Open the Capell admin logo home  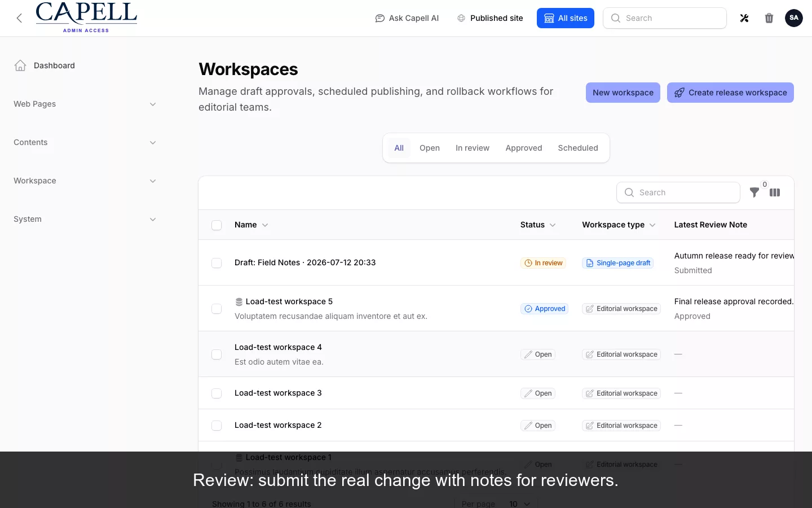[86, 17]
